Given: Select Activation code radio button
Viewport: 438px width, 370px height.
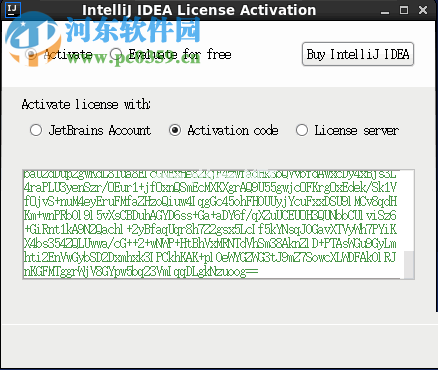Looking at the screenshot, I should click(175, 130).
